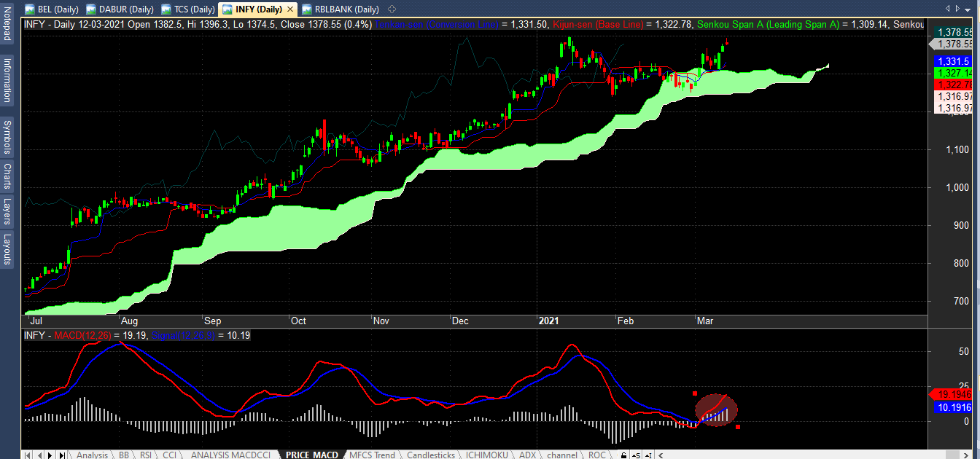The height and width of the screenshot is (459, 980).
Task: Click the 2021 label on time axis
Action: 548,321
